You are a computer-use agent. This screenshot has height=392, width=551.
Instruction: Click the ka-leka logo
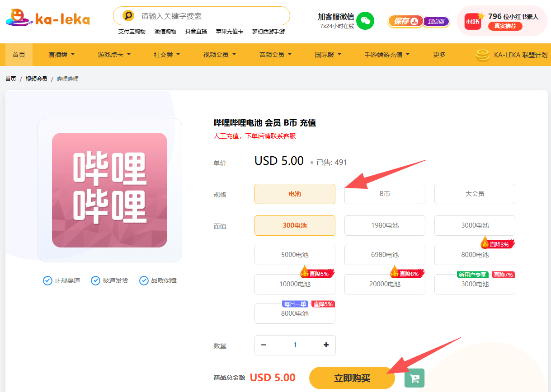[x=47, y=18]
